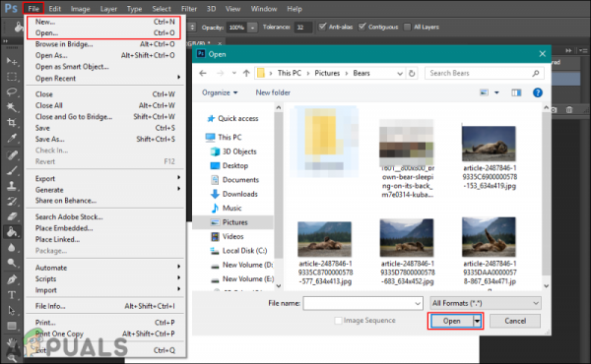Select the Lasso tool
This screenshot has width=591, height=364.
click(12, 91)
